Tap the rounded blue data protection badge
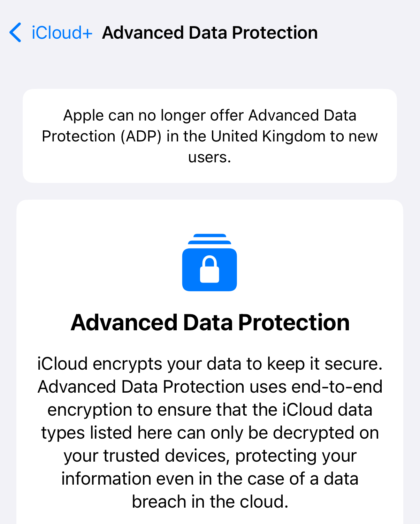This screenshot has width=420, height=524. tap(209, 268)
